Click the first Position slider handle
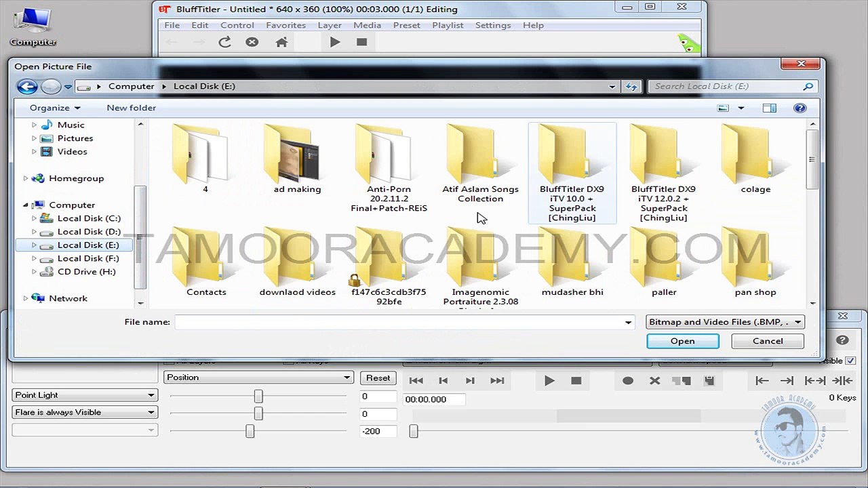868x488 pixels. pos(258,396)
